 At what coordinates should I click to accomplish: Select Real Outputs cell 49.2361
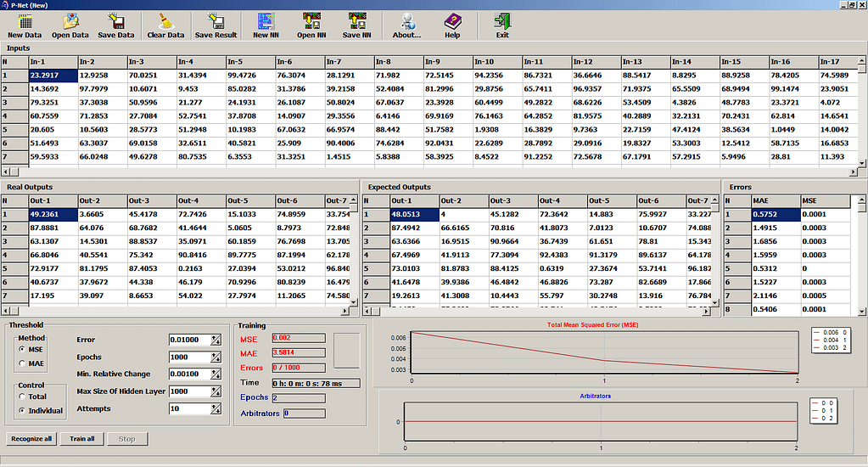tap(53, 214)
